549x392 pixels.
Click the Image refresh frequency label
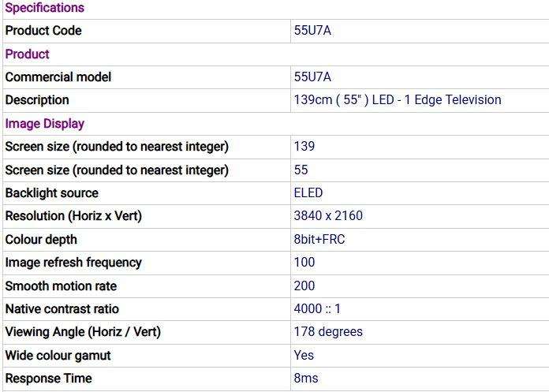[x=73, y=263]
